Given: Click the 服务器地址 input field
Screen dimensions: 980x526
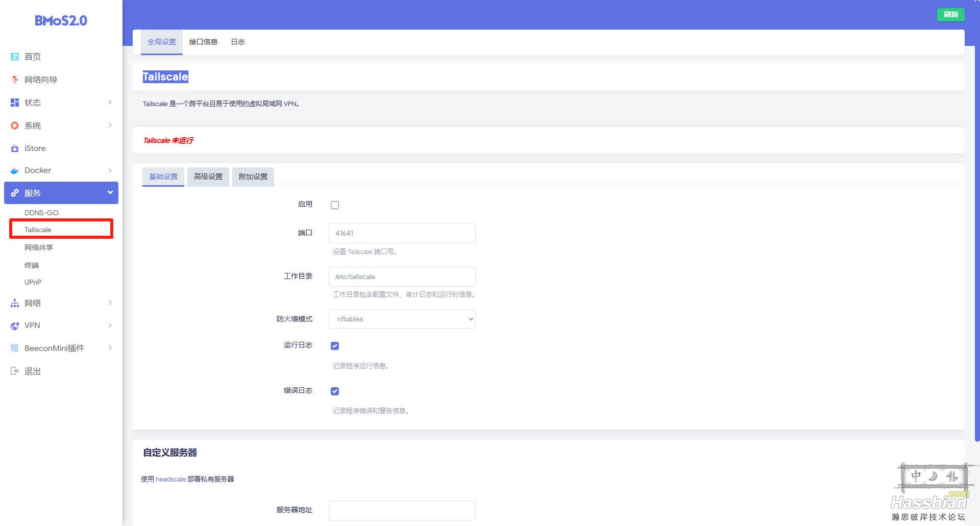Looking at the screenshot, I should point(402,510).
